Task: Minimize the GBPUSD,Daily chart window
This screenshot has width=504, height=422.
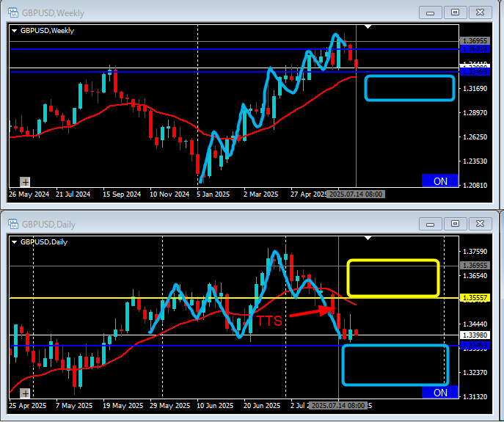Action: (430, 224)
